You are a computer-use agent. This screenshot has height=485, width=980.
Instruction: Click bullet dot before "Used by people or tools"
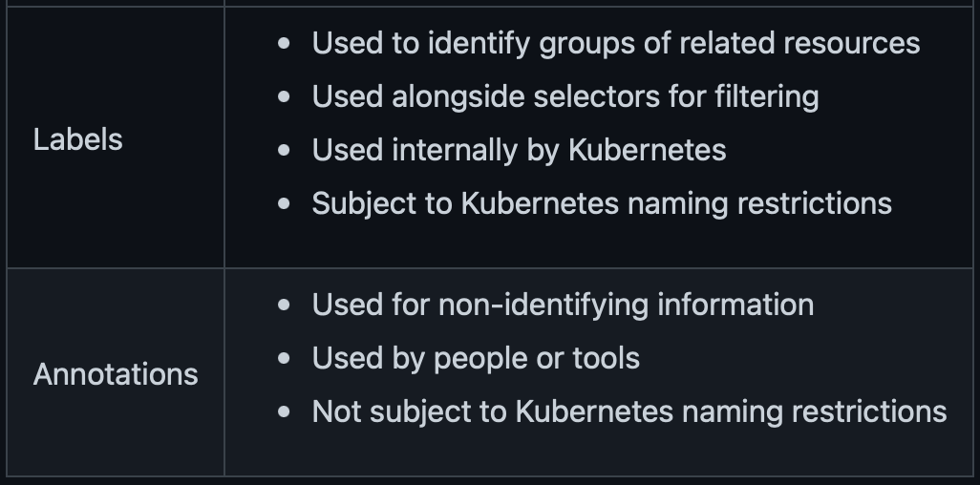coord(284,358)
